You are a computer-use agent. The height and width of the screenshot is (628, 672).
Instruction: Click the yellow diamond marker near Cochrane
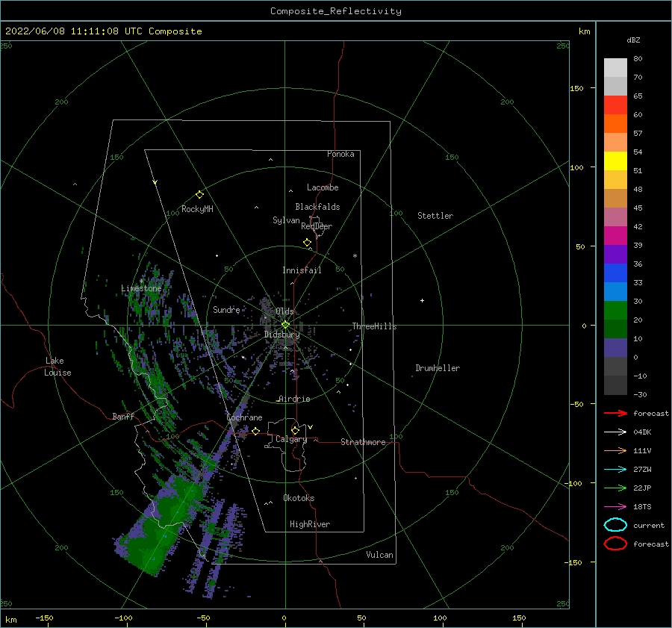tap(256, 431)
